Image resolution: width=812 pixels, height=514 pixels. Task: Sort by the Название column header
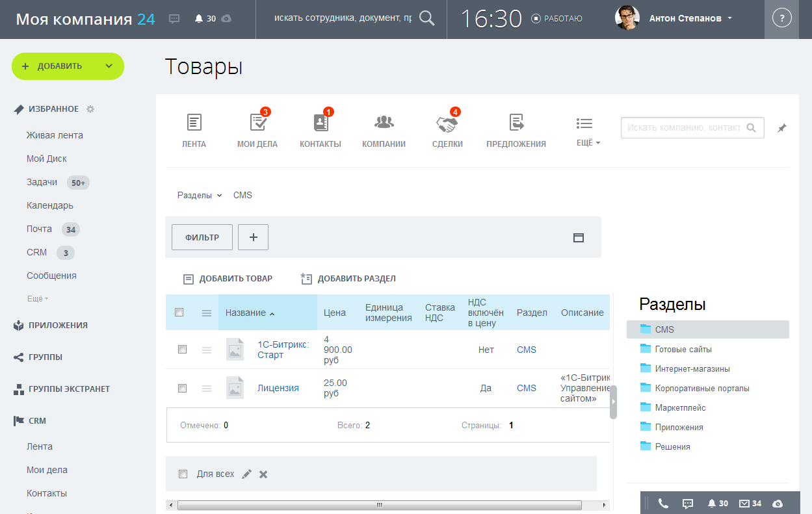coord(268,313)
